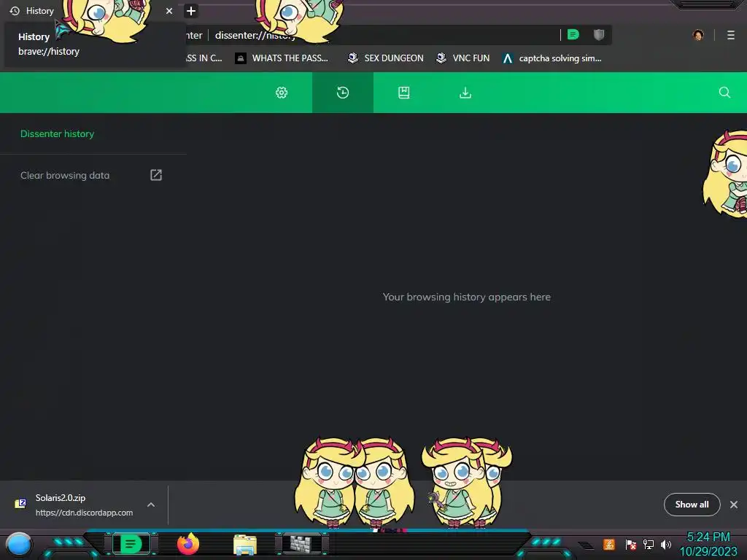Image resolution: width=747 pixels, height=560 pixels.
Task: Open File Explorer from the taskbar
Action: (x=245, y=545)
